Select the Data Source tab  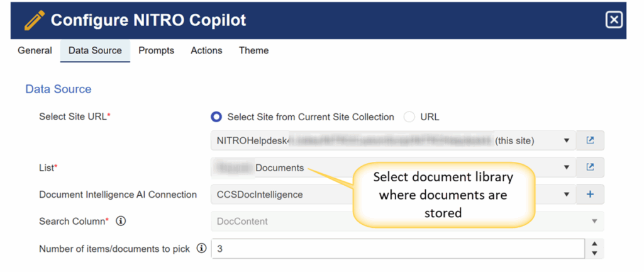pyautogui.click(x=96, y=50)
